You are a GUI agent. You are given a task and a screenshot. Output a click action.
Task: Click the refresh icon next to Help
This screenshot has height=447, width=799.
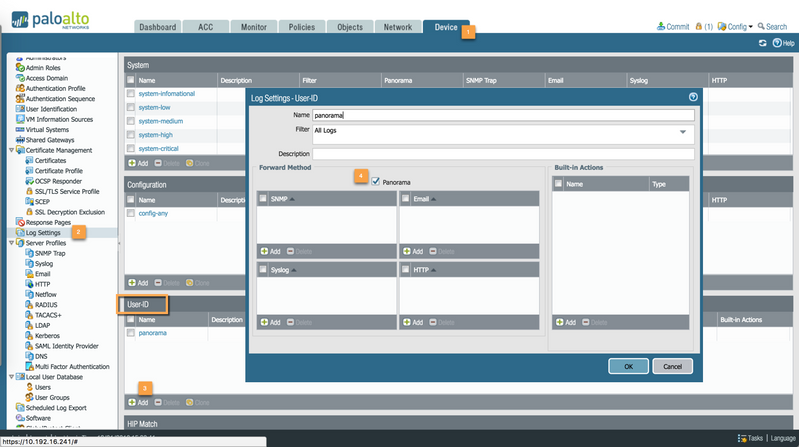(763, 43)
